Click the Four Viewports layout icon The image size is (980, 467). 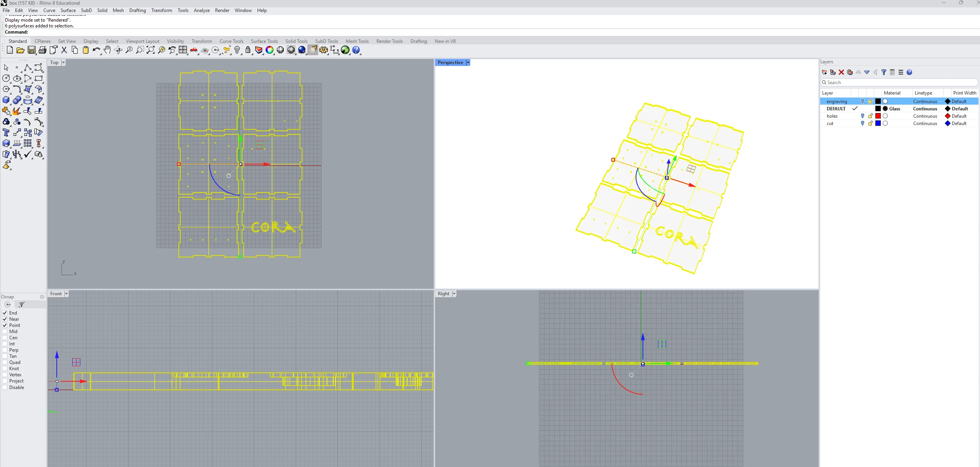(x=183, y=50)
